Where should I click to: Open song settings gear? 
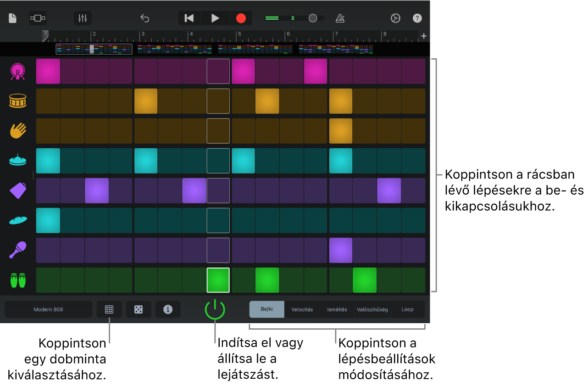395,18
